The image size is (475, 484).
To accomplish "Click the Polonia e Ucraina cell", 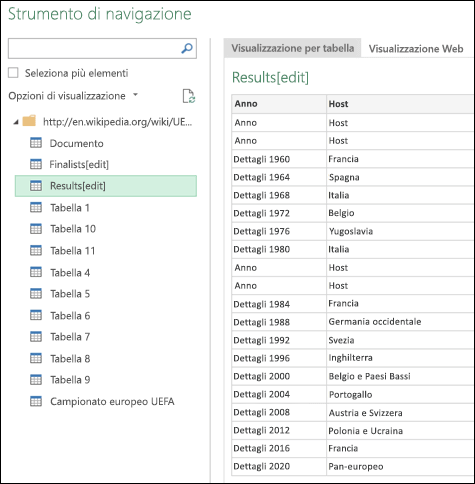I will coord(400,431).
